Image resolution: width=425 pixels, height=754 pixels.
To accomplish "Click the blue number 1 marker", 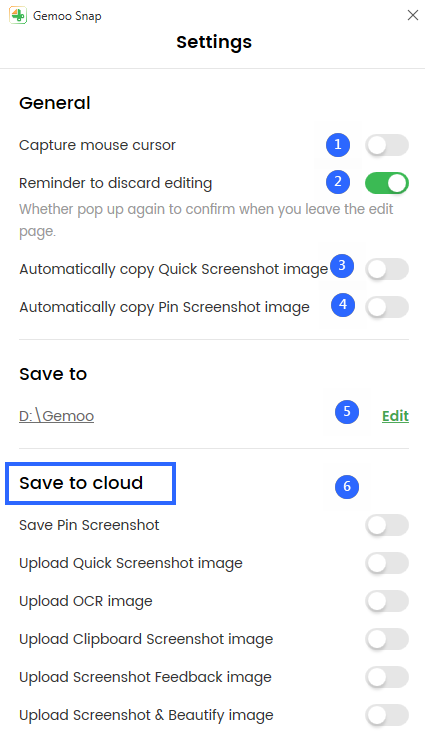I will 338,145.
